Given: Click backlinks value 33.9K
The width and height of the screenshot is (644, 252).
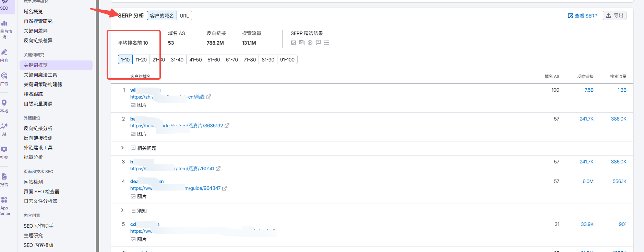Looking at the screenshot, I should point(587,224).
